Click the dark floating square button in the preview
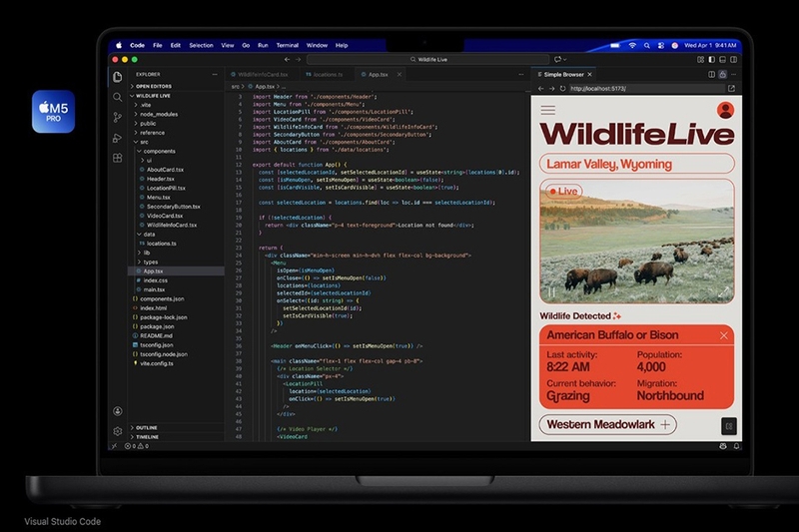Screen dimensions: 799x532 click(x=729, y=426)
